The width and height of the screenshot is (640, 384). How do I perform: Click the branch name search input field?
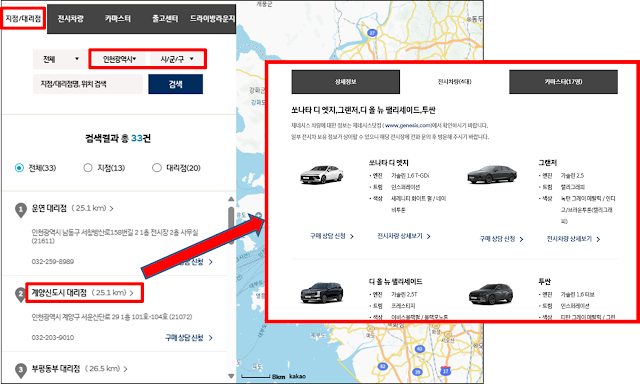[x=88, y=84]
